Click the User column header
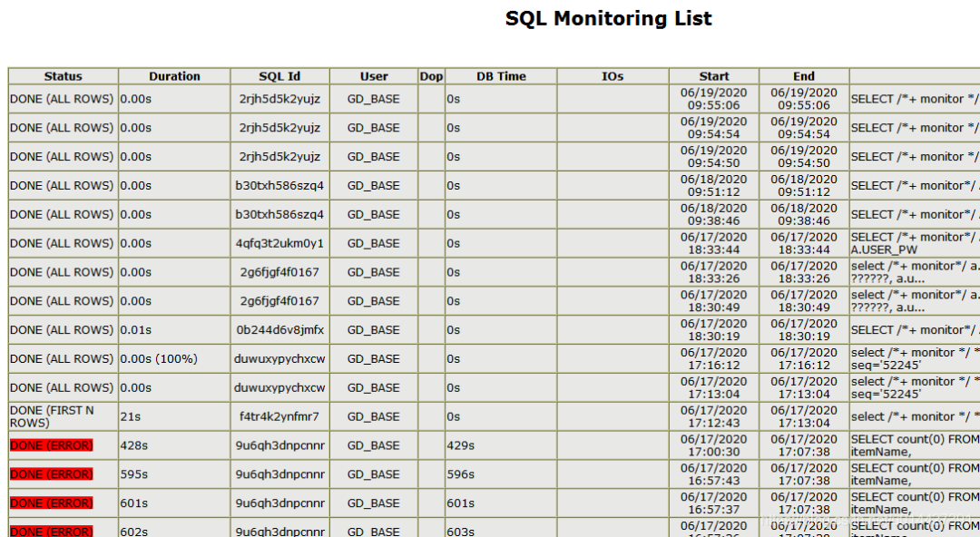This screenshot has width=980, height=537. coord(374,76)
